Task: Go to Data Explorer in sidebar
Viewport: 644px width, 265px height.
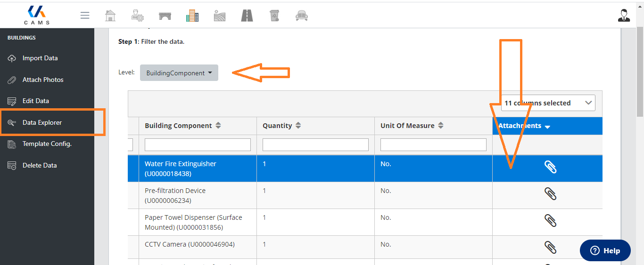Action: pyautogui.click(x=42, y=122)
